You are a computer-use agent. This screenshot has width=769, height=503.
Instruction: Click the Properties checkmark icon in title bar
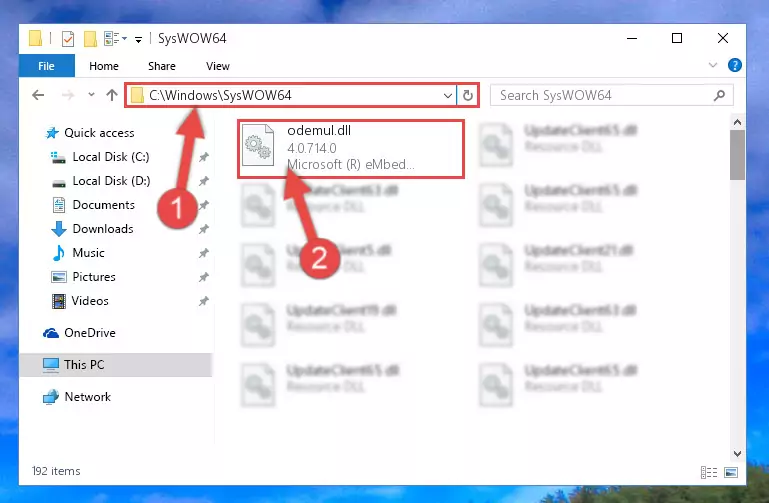pos(68,39)
